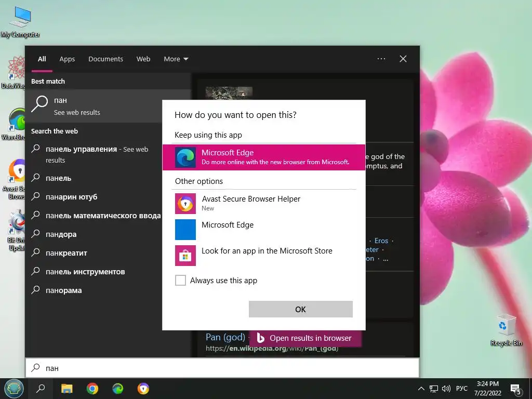
Task: Close the search panel with X
Action: click(x=403, y=59)
